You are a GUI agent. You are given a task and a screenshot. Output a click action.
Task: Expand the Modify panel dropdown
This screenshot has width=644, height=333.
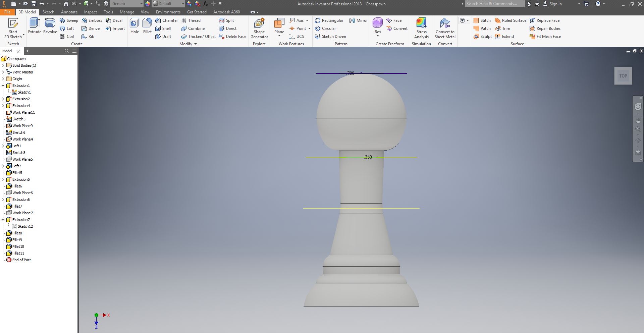click(196, 44)
